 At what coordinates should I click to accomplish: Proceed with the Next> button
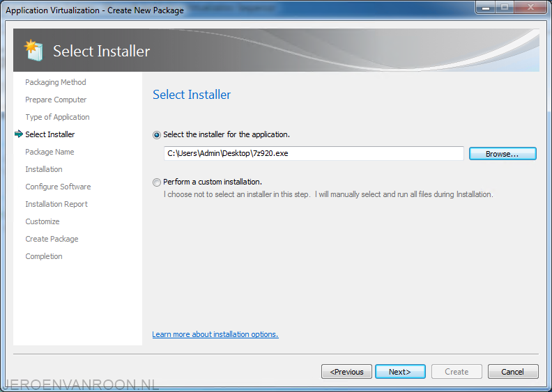click(400, 372)
